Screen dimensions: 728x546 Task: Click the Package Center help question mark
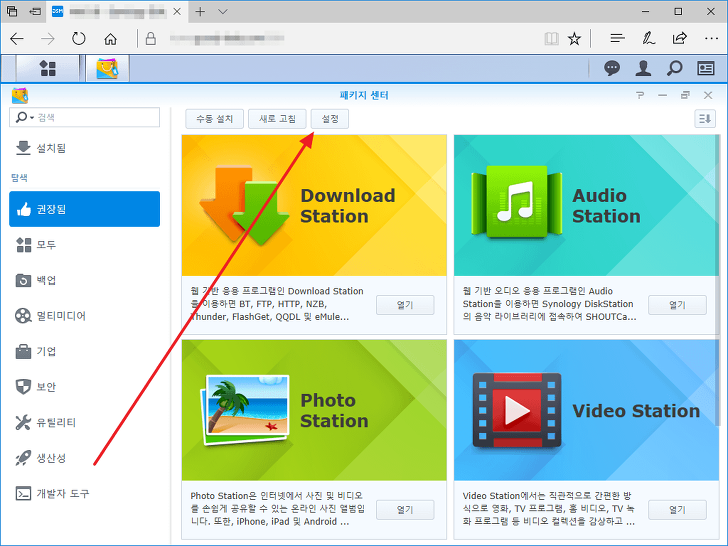(x=640, y=95)
